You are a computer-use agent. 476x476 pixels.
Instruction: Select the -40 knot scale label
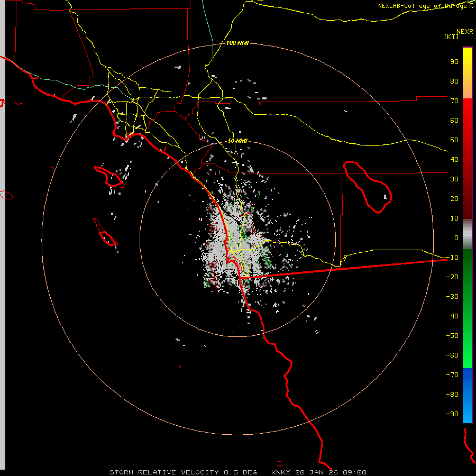452,316
